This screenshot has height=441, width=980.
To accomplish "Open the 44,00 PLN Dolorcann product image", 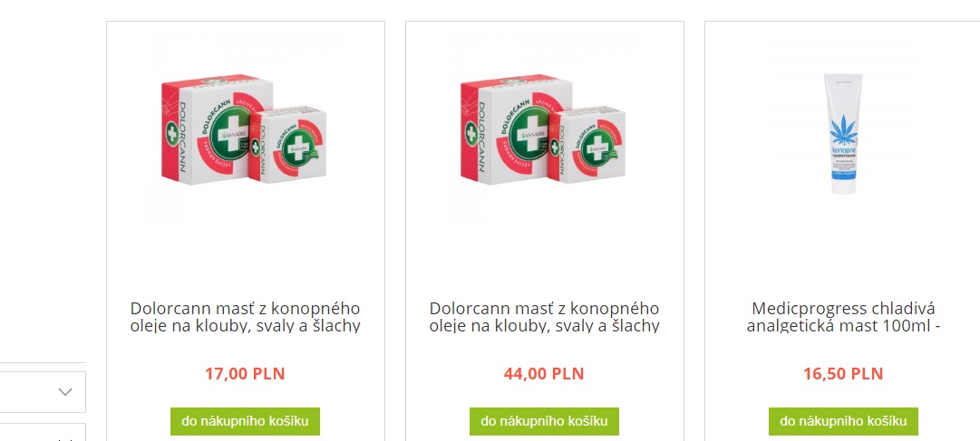I will coord(544,129).
